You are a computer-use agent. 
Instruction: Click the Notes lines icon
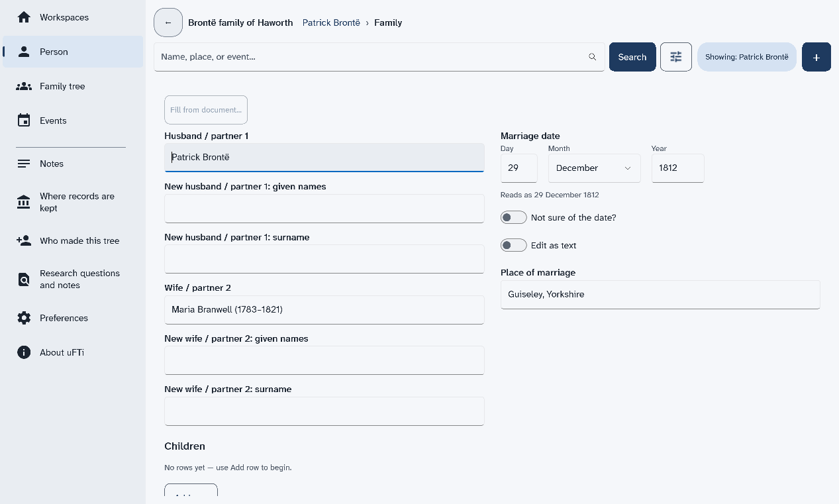[x=24, y=164]
